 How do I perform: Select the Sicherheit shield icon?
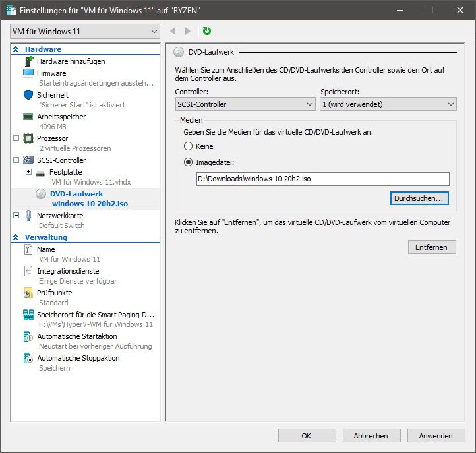tap(28, 95)
